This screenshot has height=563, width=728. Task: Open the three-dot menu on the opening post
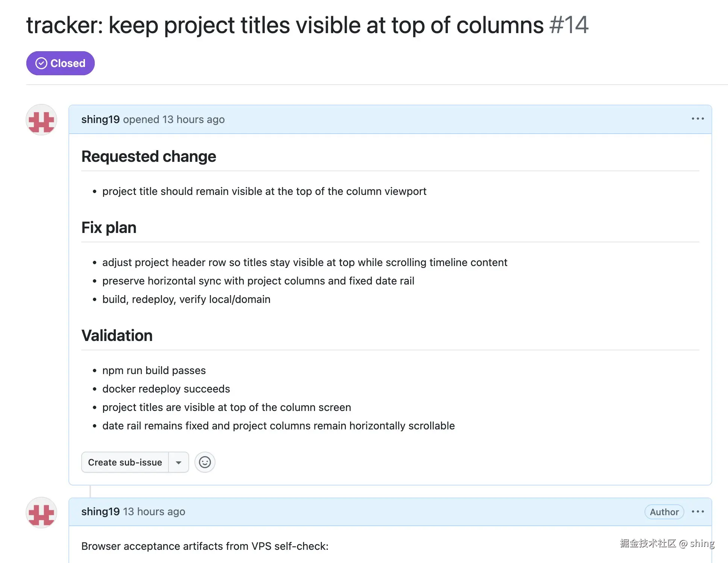(698, 119)
